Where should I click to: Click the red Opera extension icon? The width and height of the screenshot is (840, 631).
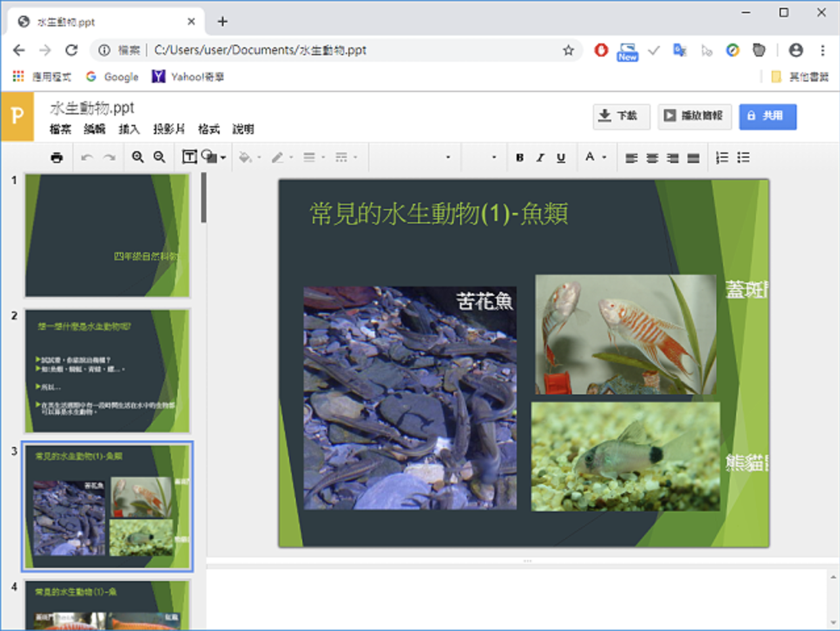pos(601,50)
